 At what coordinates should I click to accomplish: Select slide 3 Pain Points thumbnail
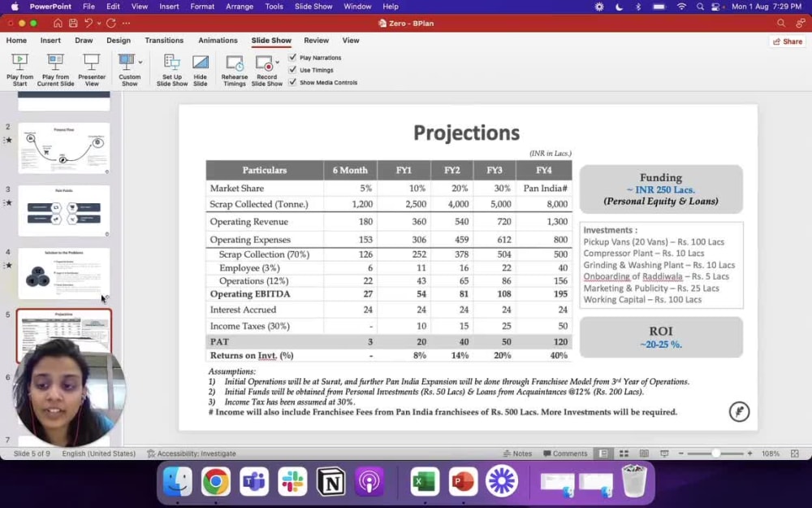click(x=63, y=211)
